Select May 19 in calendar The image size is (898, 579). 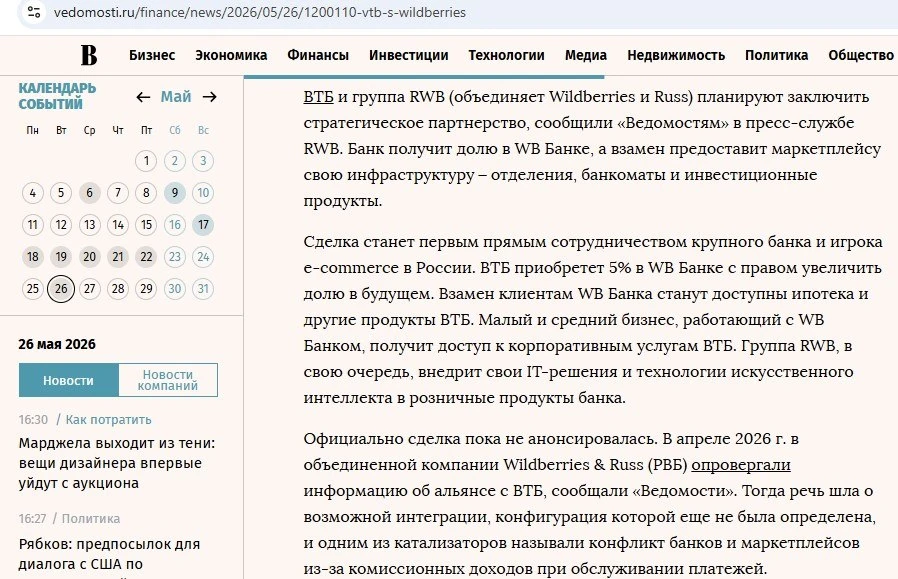point(61,257)
